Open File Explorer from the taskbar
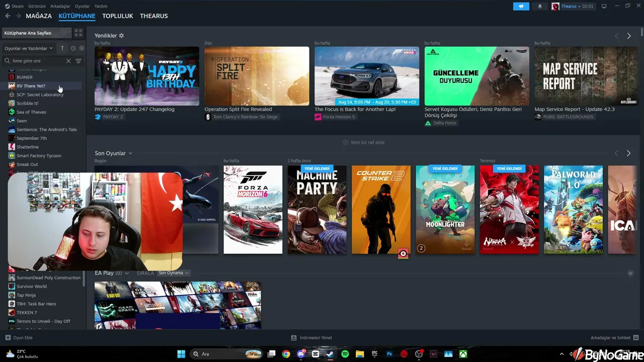Image resolution: width=644 pixels, height=362 pixels. click(360, 354)
